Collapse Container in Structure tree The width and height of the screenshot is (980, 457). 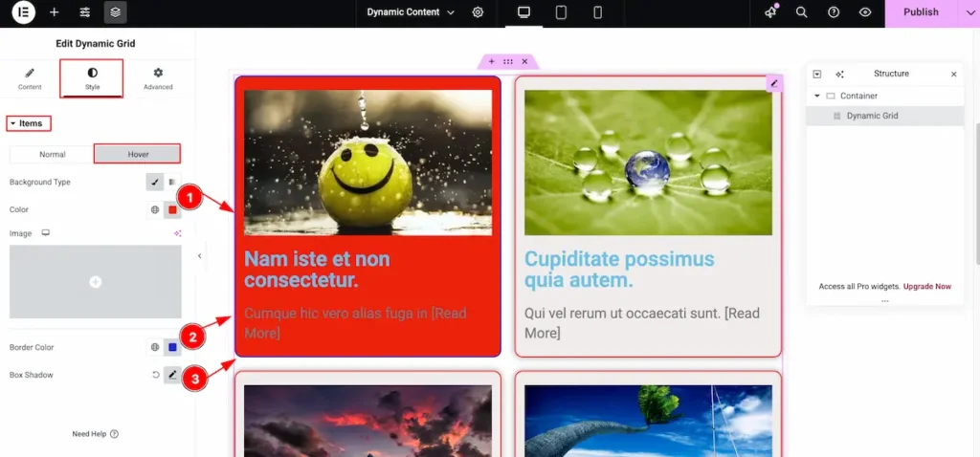(x=817, y=96)
